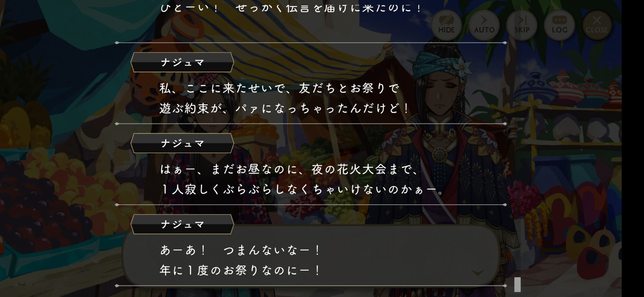Screen dimensions: 644x297
Task: Close the log with the CLOSE button
Action: coord(597,25)
